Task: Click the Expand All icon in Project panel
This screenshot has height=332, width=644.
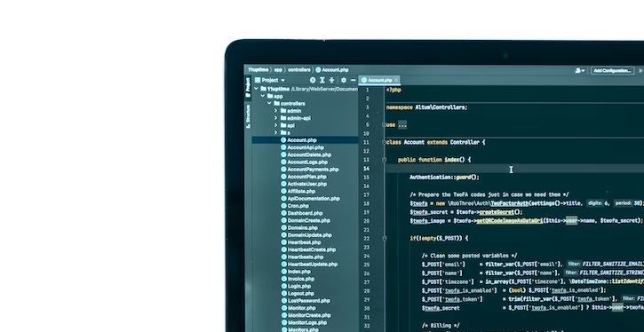Action: 322,80
